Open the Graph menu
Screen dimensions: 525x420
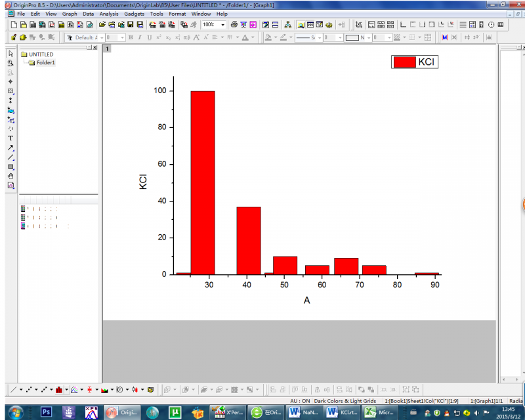coord(70,14)
